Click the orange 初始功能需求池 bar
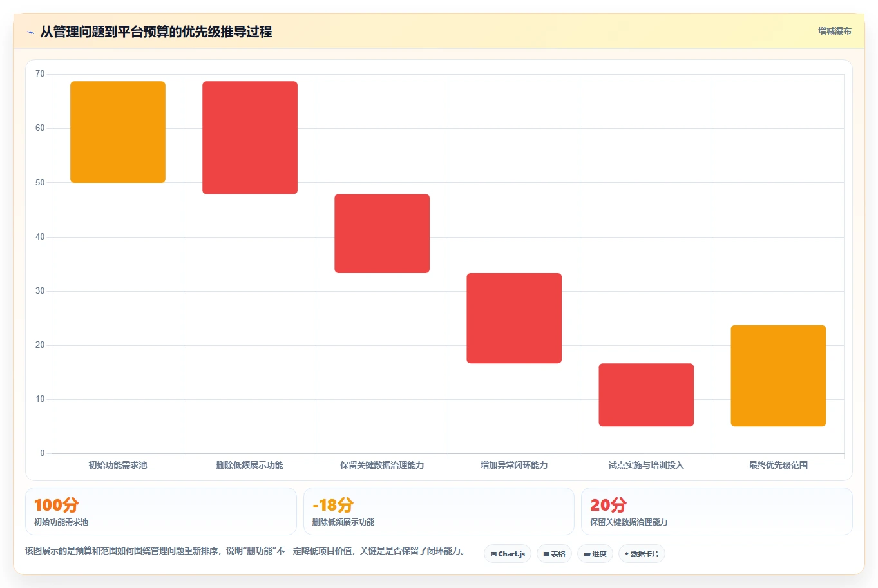The width and height of the screenshot is (878, 588). (x=118, y=132)
